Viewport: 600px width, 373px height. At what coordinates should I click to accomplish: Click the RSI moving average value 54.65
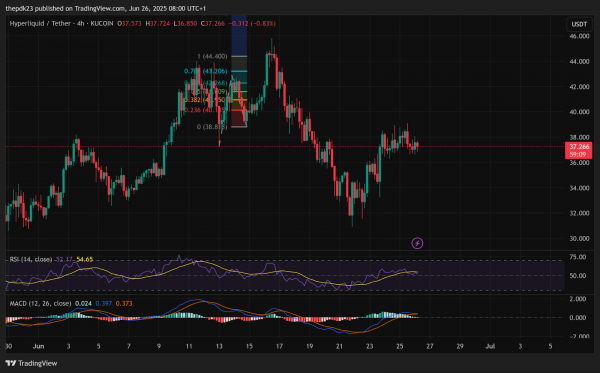tap(85, 259)
